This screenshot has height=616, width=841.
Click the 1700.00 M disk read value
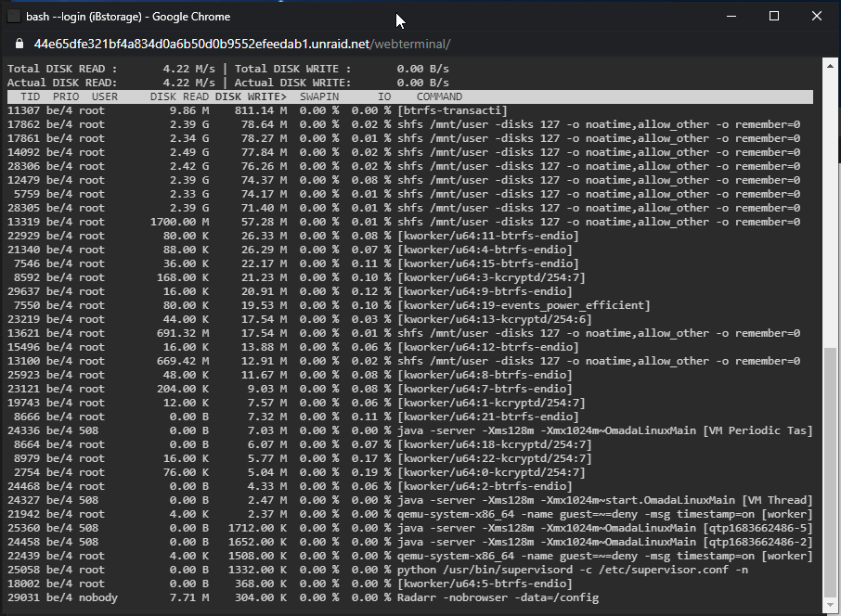(x=180, y=223)
